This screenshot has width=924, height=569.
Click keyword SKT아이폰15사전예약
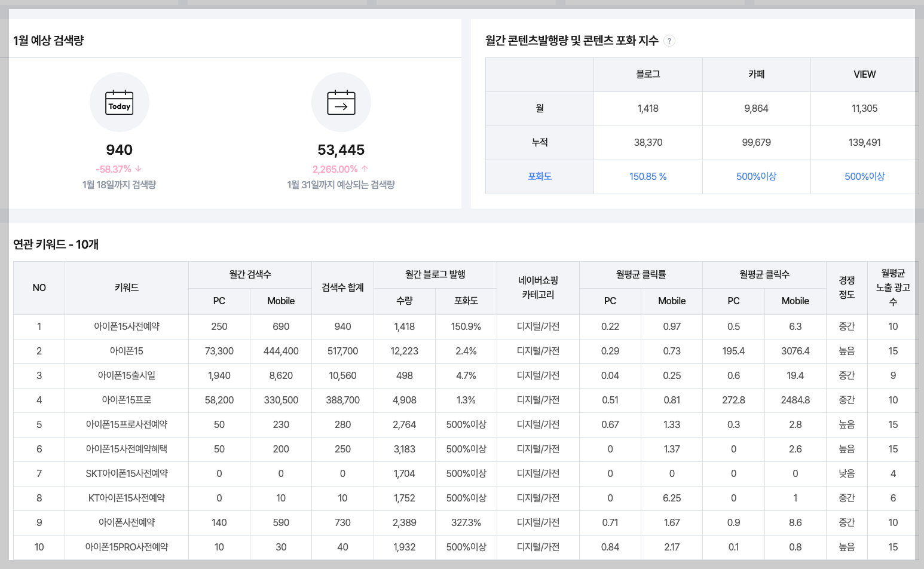(127, 473)
